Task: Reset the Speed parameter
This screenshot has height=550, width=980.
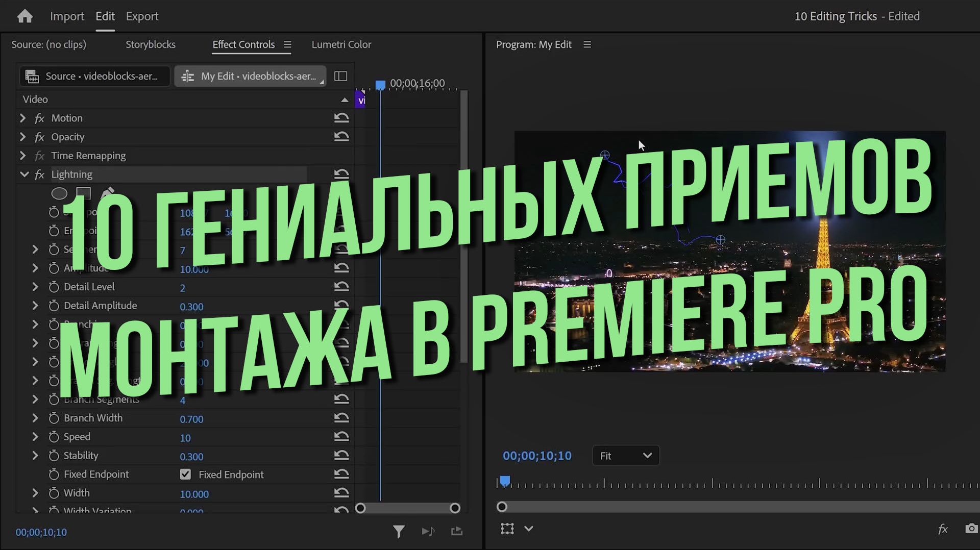Action: (341, 437)
